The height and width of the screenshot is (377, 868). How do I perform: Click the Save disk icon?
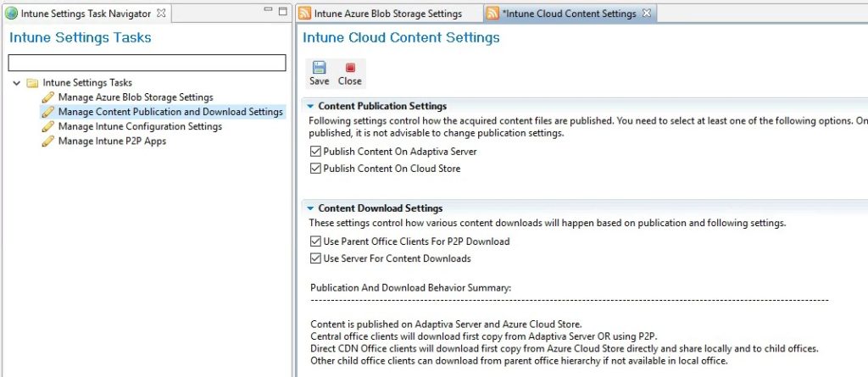[319, 68]
